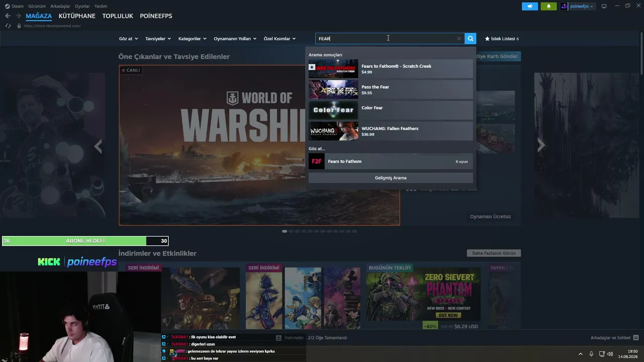Open the notifications bell
The width and height of the screenshot is (644, 362).
pos(548,6)
